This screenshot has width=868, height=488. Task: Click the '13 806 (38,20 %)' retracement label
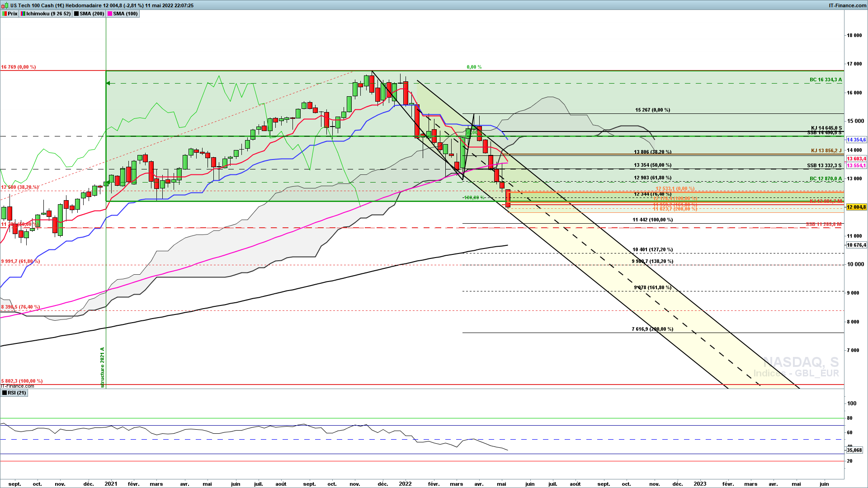tap(652, 152)
